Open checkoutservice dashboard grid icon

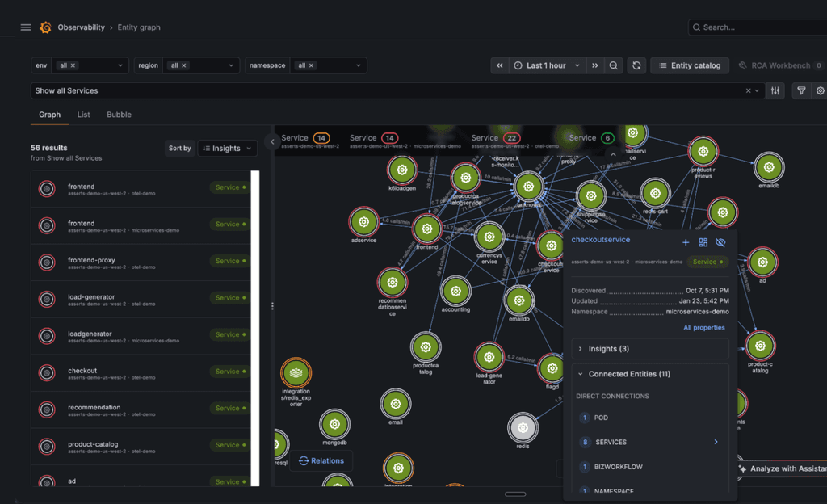[703, 242]
